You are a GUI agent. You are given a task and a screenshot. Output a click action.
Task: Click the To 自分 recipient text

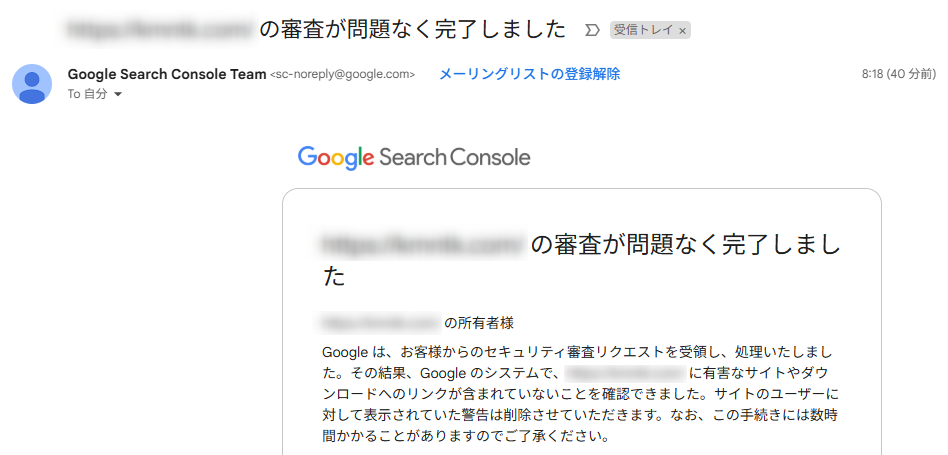point(88,94)
